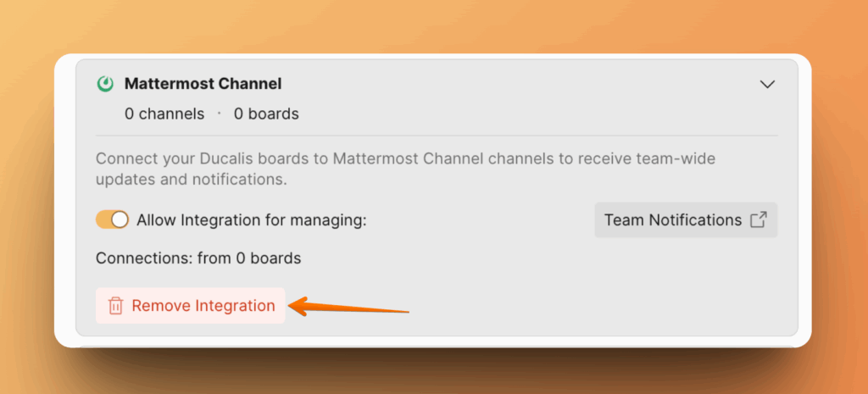Click the dot separator between channels and boards
868x394 pixels.
click(x=219, y=113)
